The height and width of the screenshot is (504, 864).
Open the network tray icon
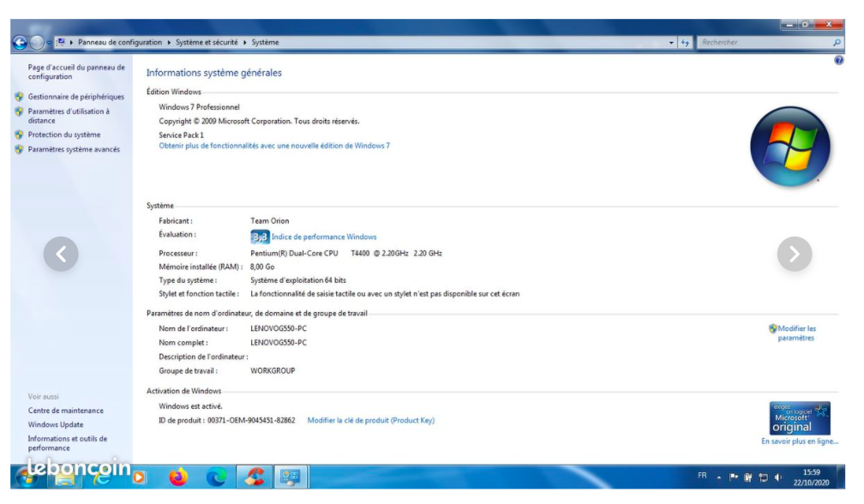[763, 477]
